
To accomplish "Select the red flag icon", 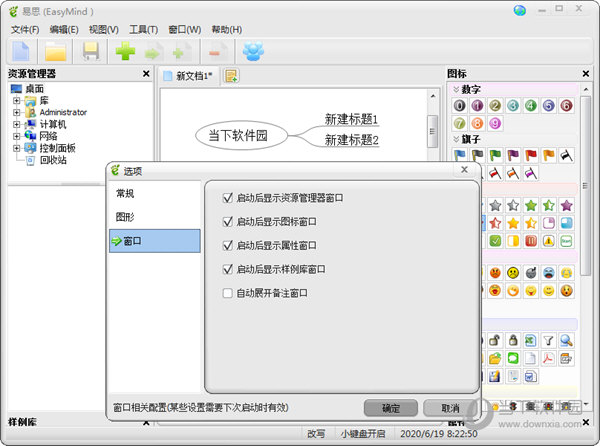I will pos(530,155).
